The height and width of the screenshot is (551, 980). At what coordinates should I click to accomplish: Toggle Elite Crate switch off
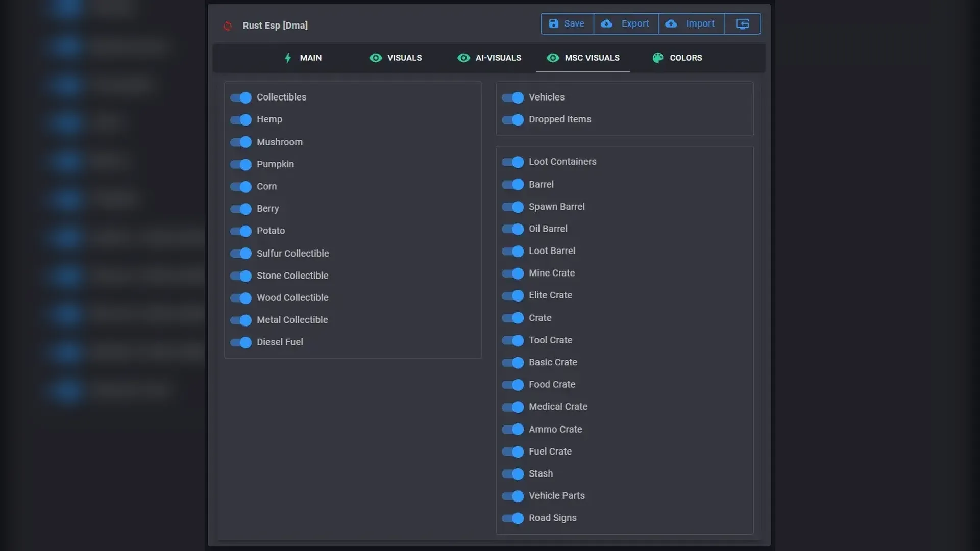512,295
